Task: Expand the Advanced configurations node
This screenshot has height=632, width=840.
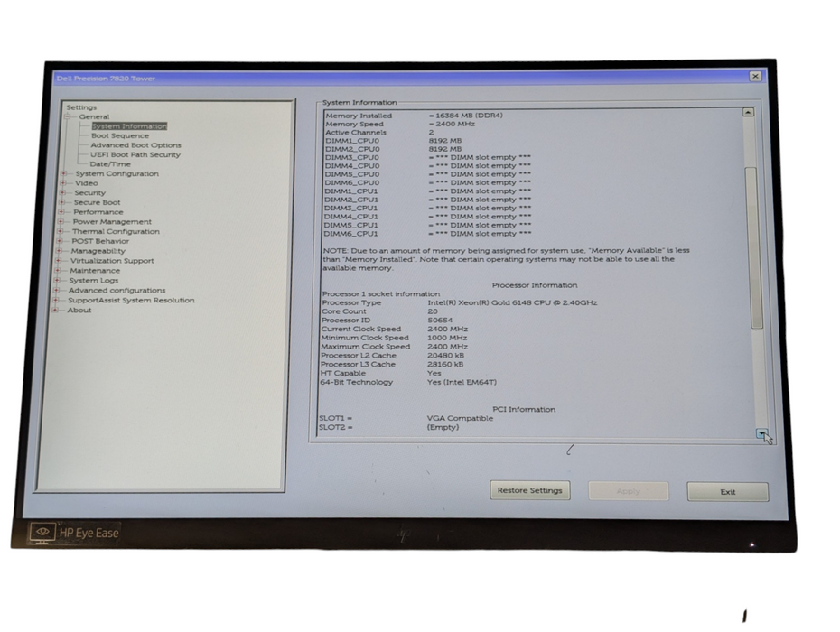Action: pos(57,291)
